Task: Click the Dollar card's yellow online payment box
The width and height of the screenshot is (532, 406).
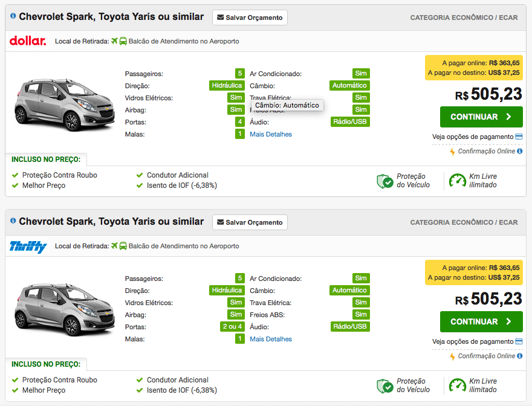Action: tap(473, 68)
